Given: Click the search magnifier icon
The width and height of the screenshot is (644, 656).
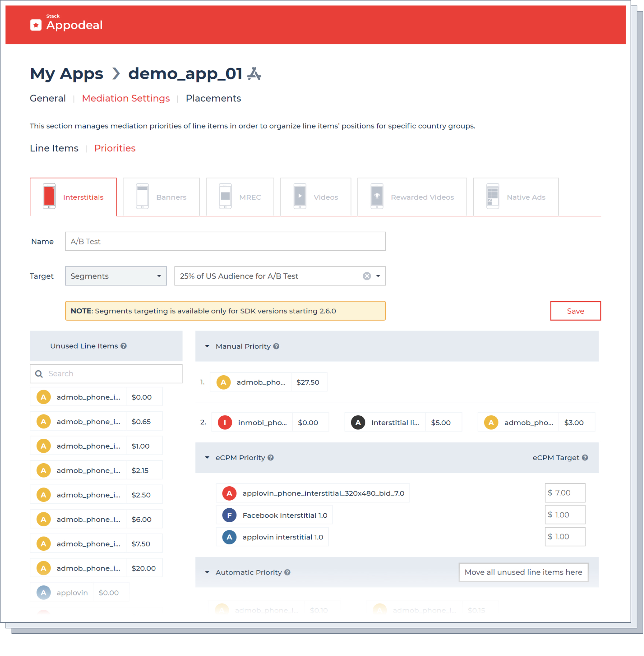Looking at the screenshot, I should click(39, 374).
